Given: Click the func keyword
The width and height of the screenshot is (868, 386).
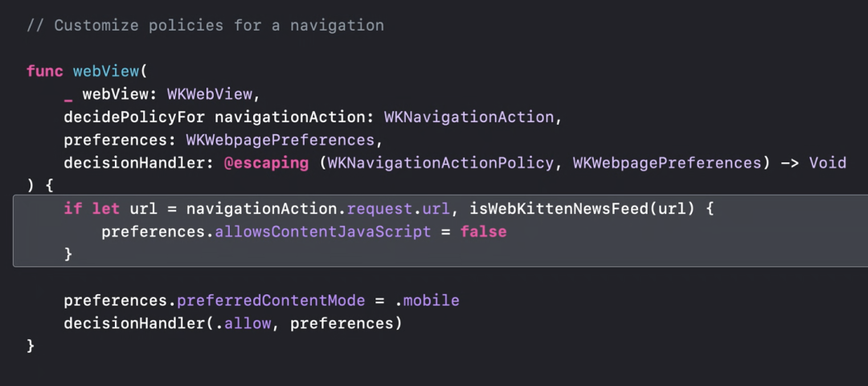Looking at the screenshot, I should 45,71.
